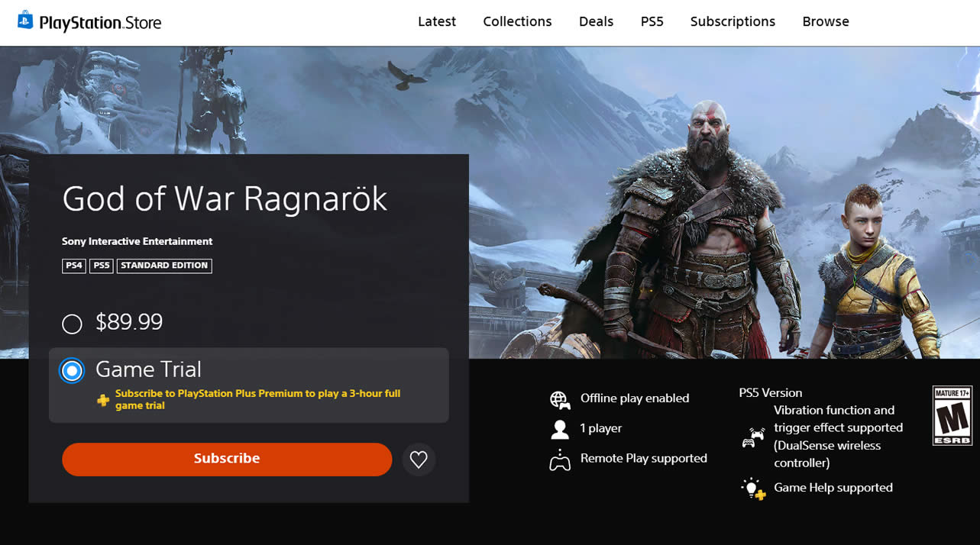Screen dimensions: 980x545
Task: Open the Browse menu
Action: tap(825, 21)
